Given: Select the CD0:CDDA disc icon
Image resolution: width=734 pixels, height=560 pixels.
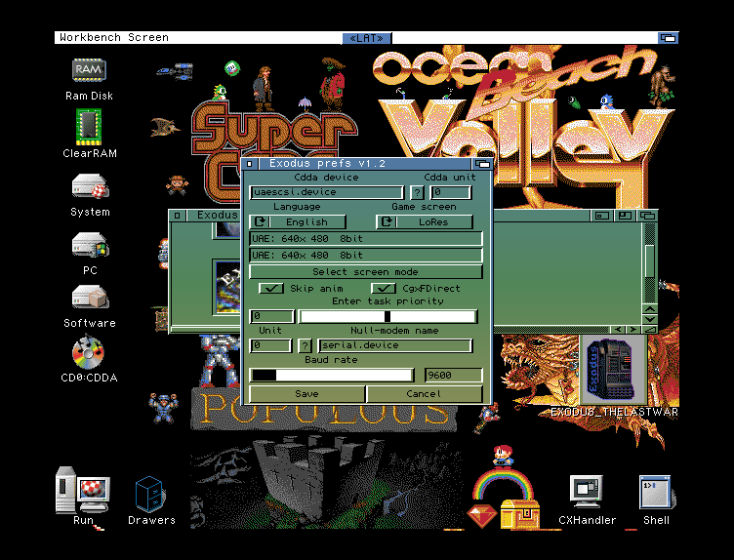Looking at the screenshot, I should click(x=88, y=352).
